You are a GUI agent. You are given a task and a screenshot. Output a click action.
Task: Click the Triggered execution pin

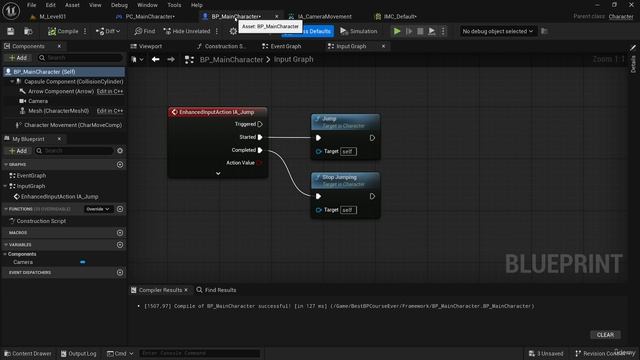click(260, 124)
